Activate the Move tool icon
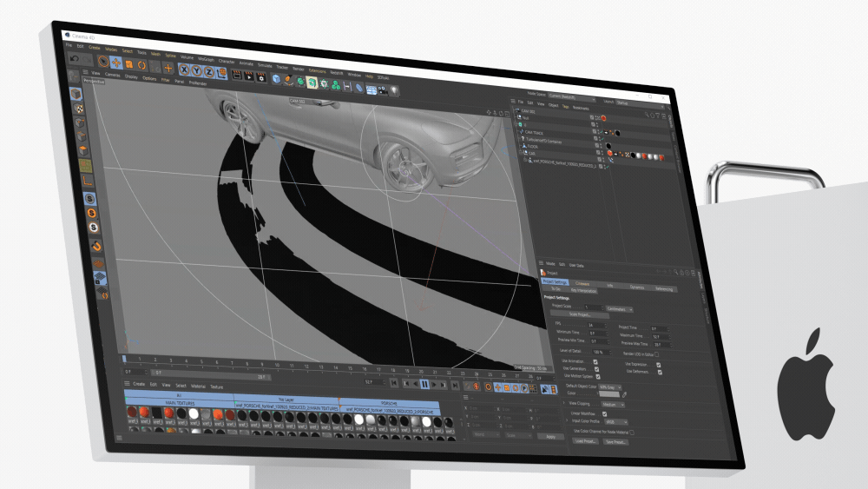868x489 pixels. tap(115, 62)
